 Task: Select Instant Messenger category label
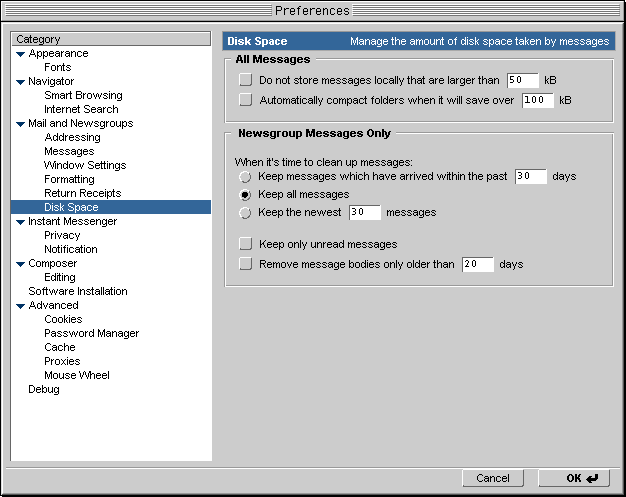coord(73,221)
